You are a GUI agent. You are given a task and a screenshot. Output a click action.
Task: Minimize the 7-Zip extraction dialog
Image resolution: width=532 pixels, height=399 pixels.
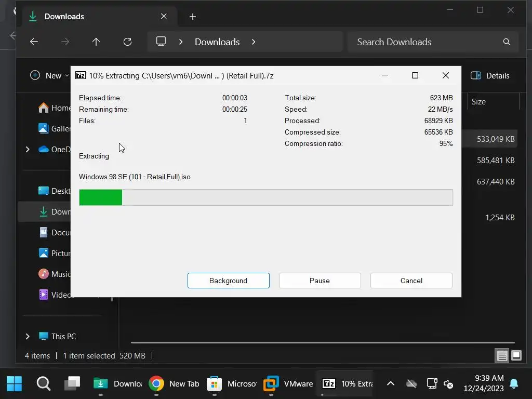(x=385, y=75)
